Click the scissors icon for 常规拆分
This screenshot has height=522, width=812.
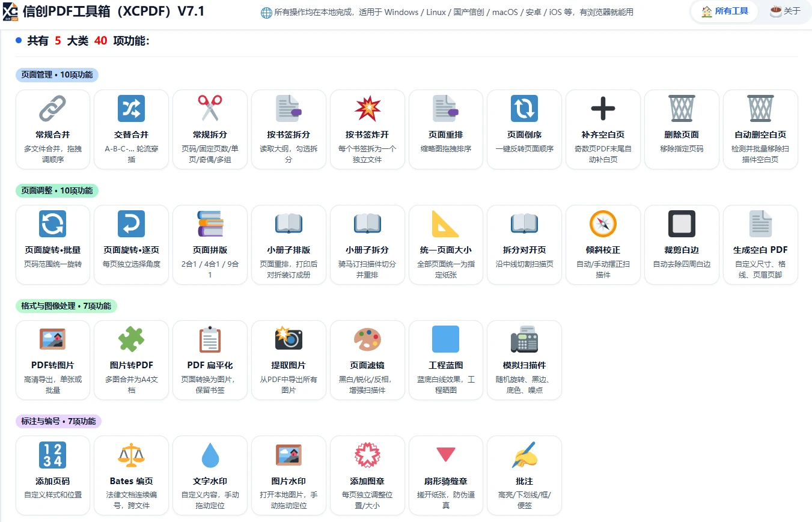[x=210, y=109]
